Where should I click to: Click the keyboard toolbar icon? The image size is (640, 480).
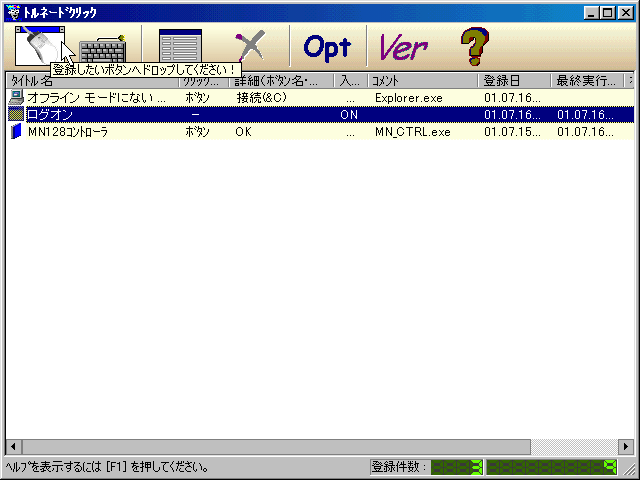103,50
